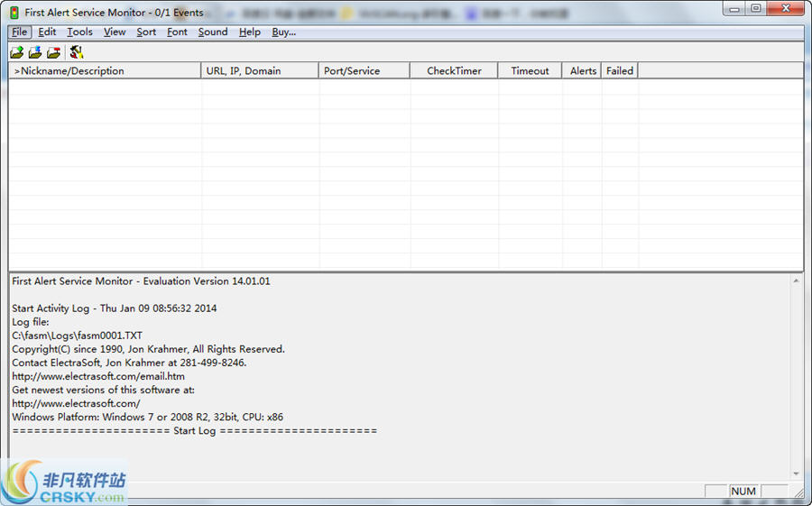812x506 pixels.
Task: Click the folder icon with blue mark
Action: 35,52
